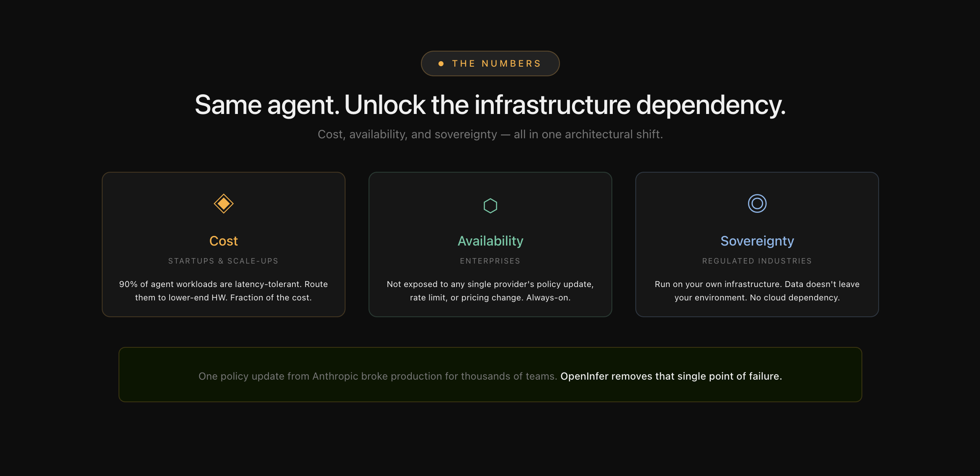Screen dimensions: 980x476
Task: Click the diamond badge inside the Cost panel
Action: pos(223,203)
